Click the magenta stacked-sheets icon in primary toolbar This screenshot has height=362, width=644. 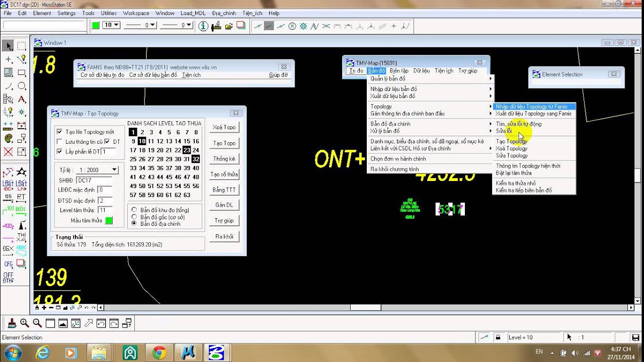[240, 26]
